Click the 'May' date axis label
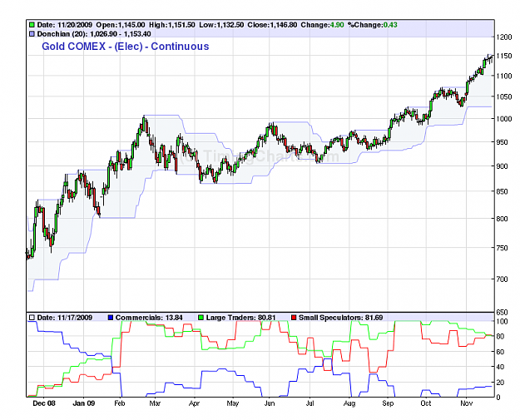This screenshot has height=420, width=520. click(233, 403)
